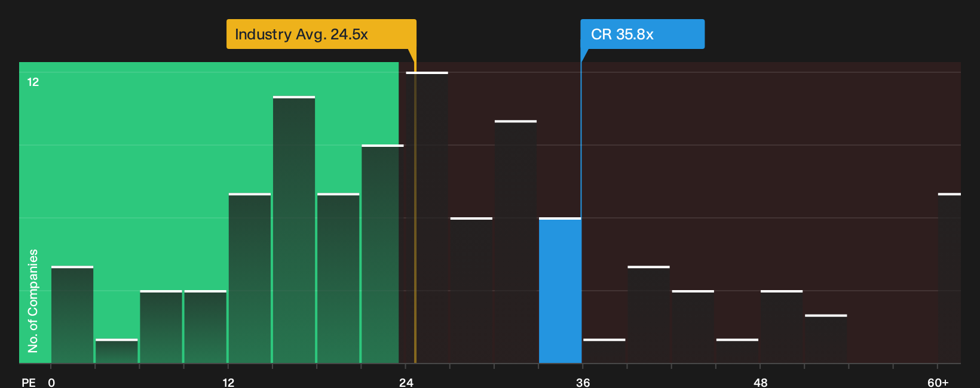Image resolution: width=980 pixels, height=388 pixels.
Task: Click the x-axis label 36
Action: [583, 382]
